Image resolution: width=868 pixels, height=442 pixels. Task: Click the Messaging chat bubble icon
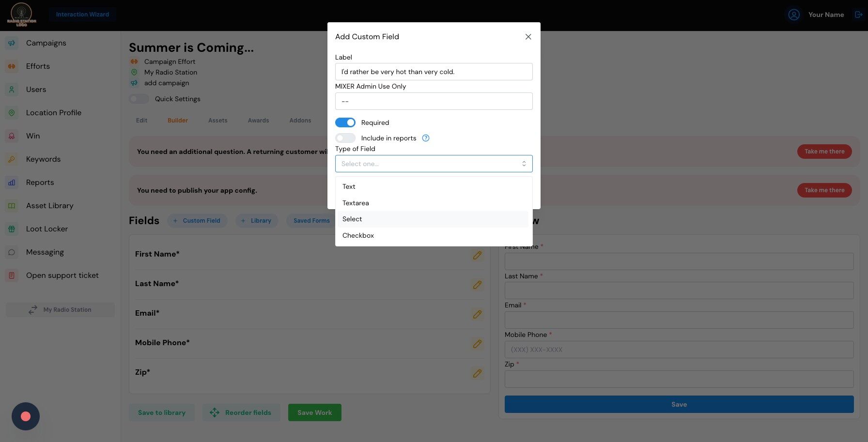point(12,252)
